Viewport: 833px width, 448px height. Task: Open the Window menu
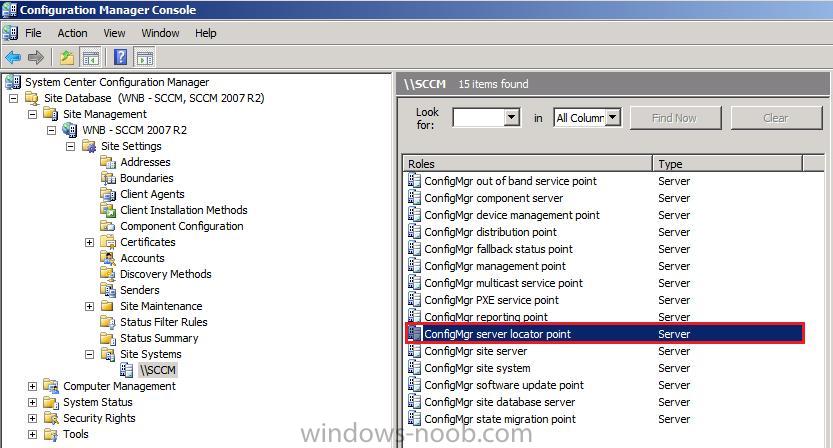click(160, 33)
